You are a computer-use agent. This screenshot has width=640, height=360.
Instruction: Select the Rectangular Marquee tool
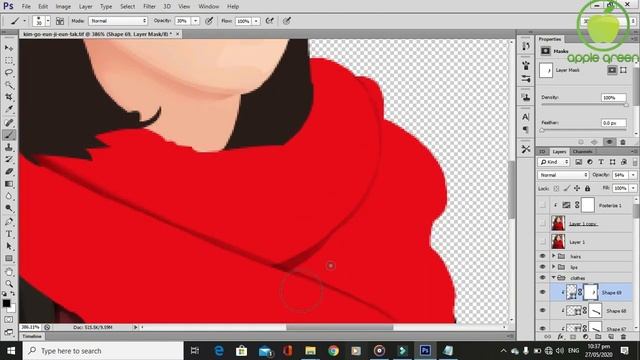pos(9,60)
